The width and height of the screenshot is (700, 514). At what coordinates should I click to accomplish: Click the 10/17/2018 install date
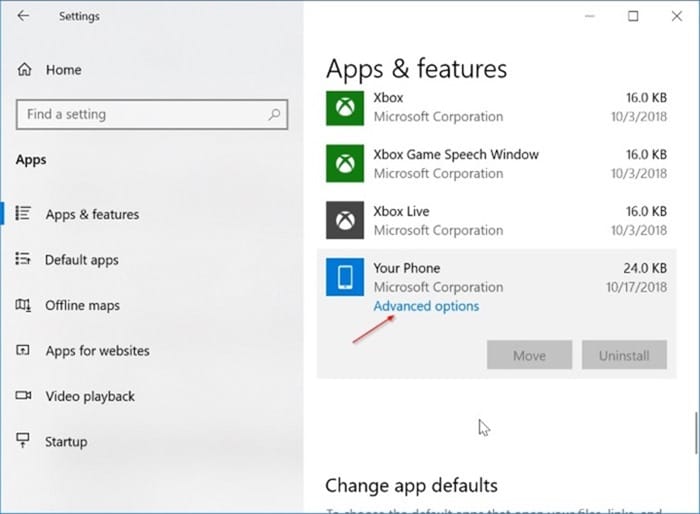click(636, 287)
